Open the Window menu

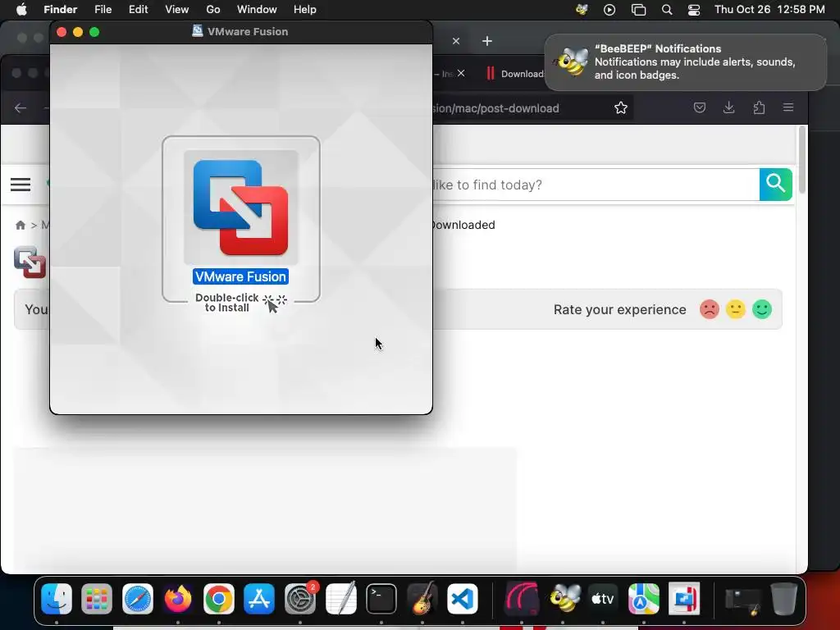tap(257, 10)
